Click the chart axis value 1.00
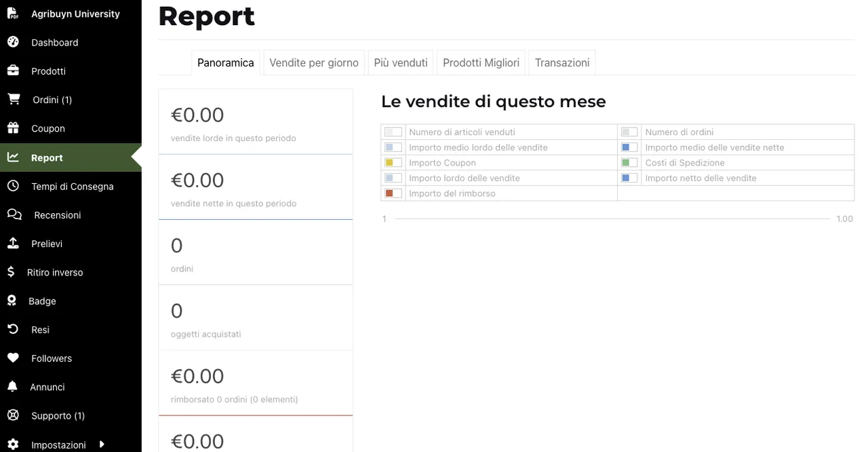This screenshot has height=452, width=868. [x=844, y=219]
